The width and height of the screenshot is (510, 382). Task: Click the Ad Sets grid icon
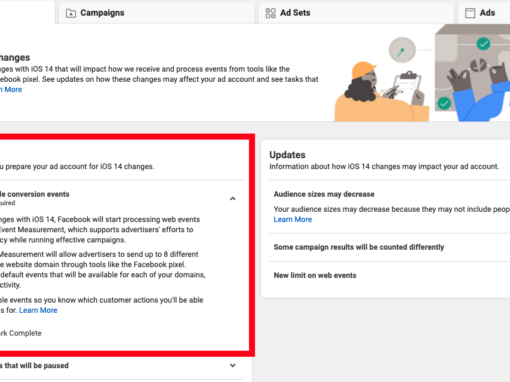pos(270,13)
